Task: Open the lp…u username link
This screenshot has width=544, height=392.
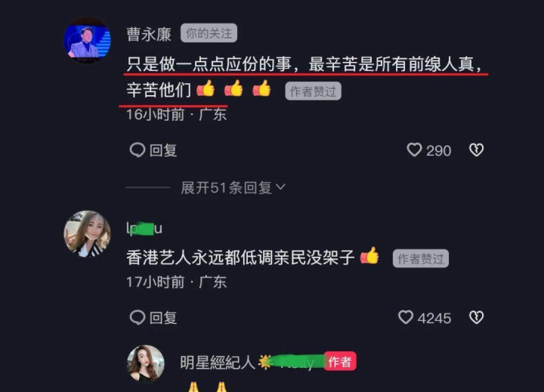Action: 144,229
